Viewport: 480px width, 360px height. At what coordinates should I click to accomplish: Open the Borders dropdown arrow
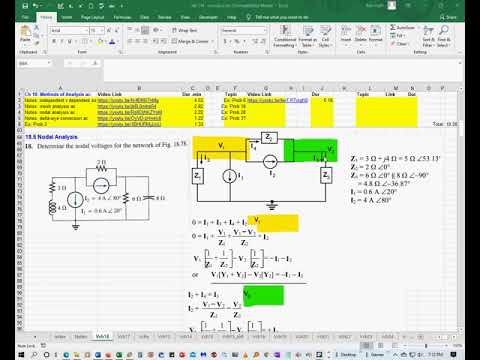click(91, 41)
